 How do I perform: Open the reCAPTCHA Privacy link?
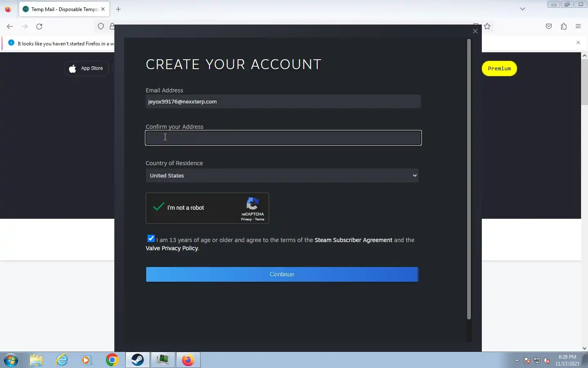coord(246,220)
